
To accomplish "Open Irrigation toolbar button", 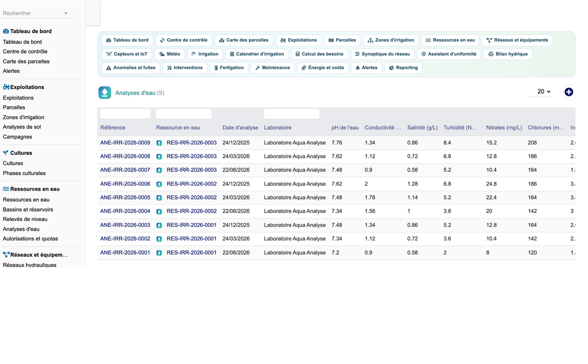I will tap(205, 54).
